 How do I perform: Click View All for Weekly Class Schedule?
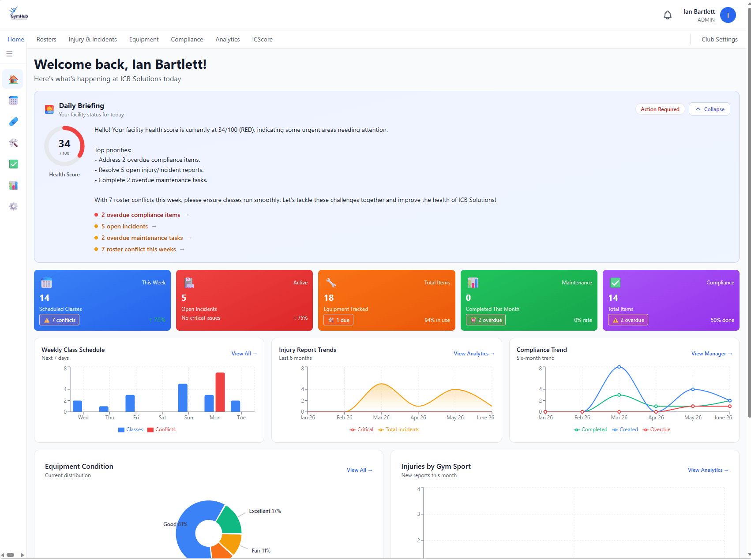coord(244,354)
